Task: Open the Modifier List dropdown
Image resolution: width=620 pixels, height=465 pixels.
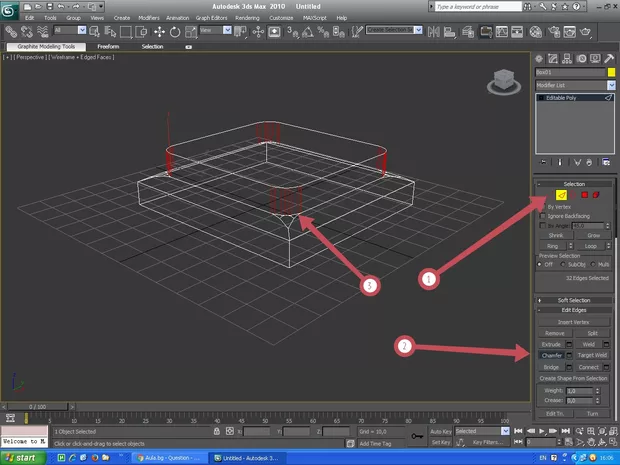Action: (x=573, y=86)
